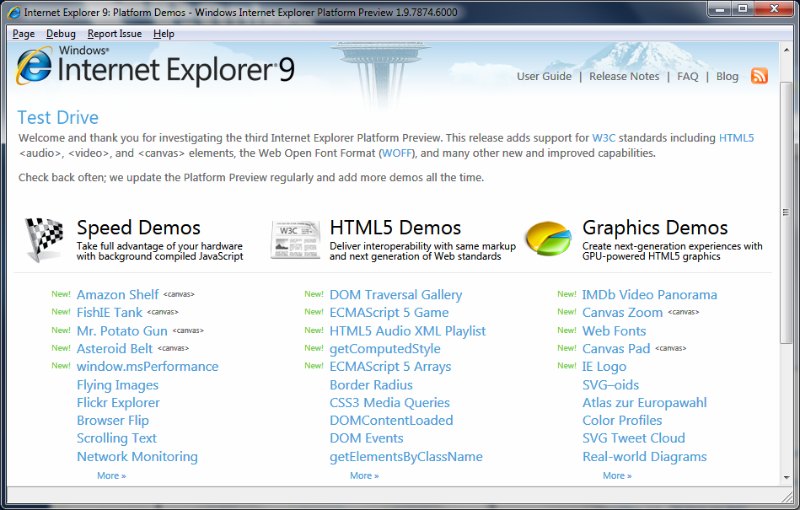Open the Flying Images demo

118,385
